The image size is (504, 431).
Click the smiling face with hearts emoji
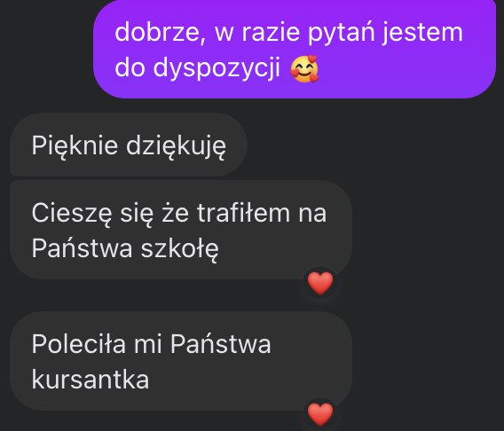point(304,68)
